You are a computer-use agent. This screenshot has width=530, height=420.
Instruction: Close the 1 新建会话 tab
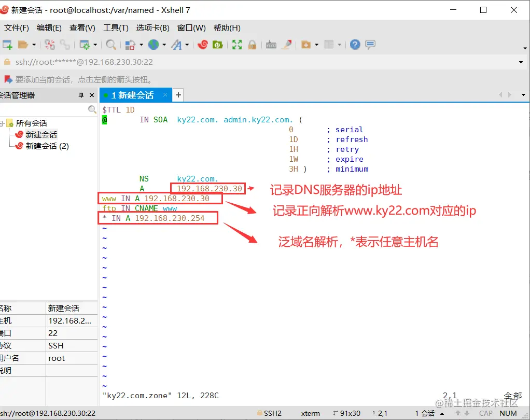point(165,95)
